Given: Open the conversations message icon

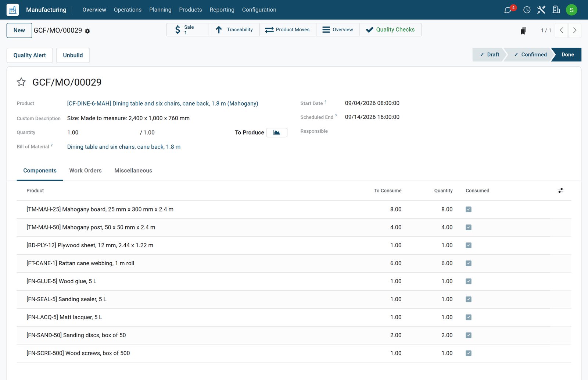Looking at the screenshot, I should pos(508,10).
